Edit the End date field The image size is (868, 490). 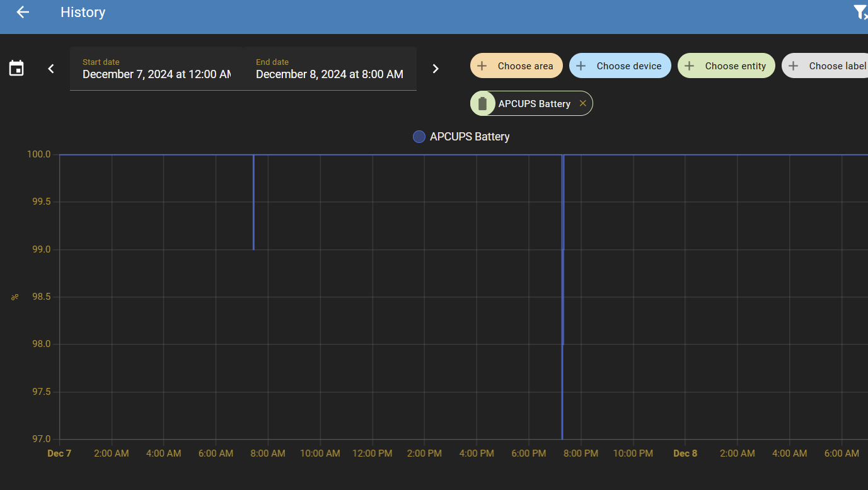(330, 69)
